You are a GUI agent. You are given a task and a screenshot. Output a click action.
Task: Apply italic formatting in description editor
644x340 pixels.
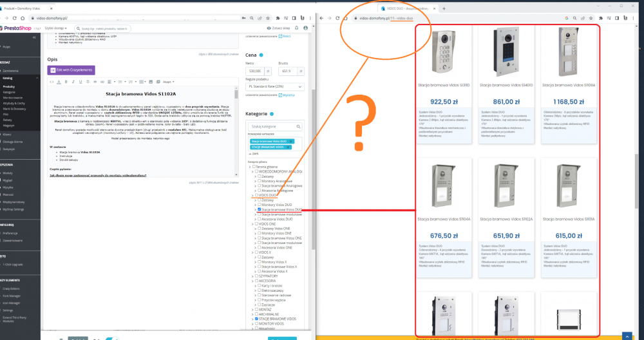point(73,82)
